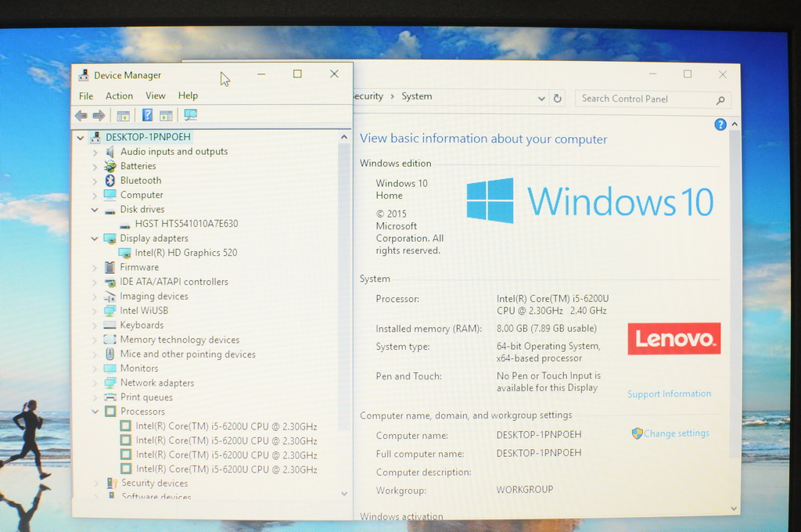This screenshot has height=532, width=801.
Task: Click the Keyboards category icon
Action: 110,325
